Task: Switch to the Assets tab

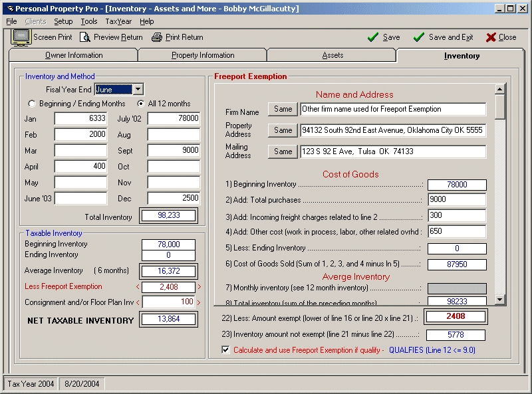Action: [332, 55]
